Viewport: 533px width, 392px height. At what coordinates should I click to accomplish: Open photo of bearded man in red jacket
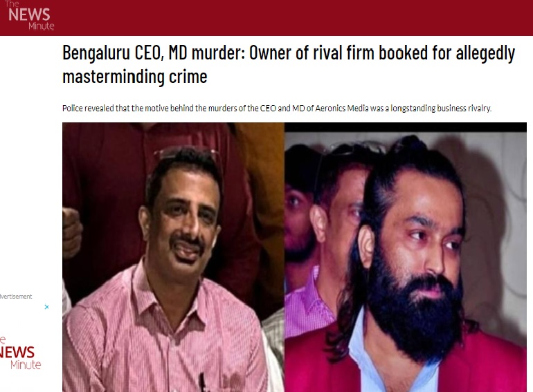coord(406,257)
